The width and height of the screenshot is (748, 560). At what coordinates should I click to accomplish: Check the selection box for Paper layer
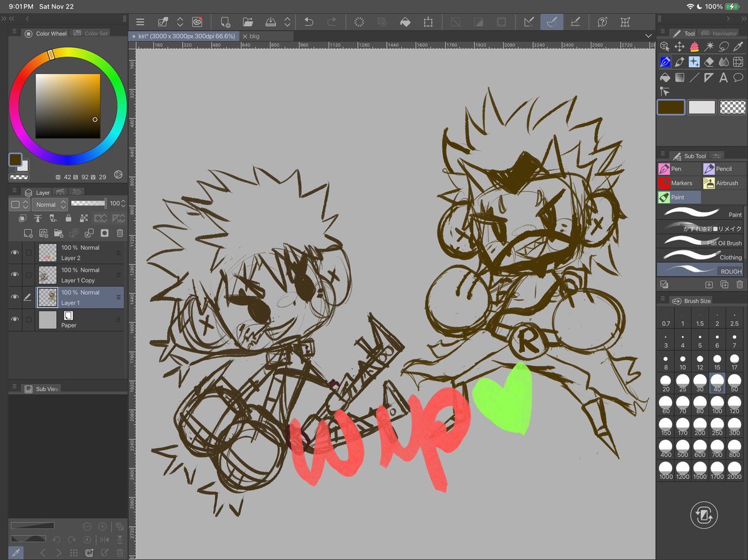28,320
